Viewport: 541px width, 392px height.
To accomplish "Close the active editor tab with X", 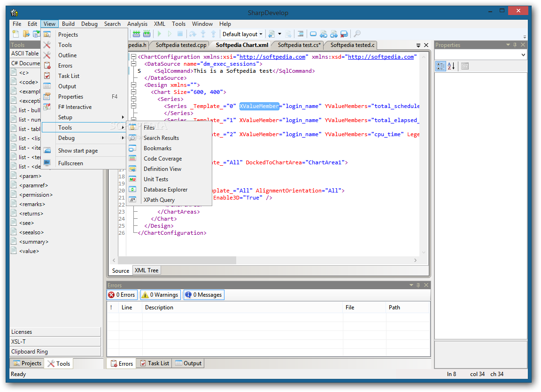I will [426, 45].
